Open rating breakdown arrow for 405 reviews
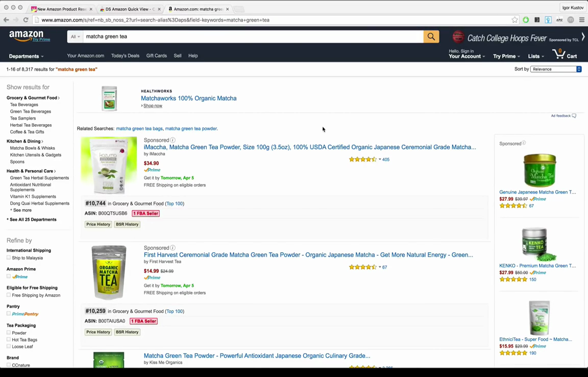Viewport: 588px width, 377px height. tap(380, 159)
